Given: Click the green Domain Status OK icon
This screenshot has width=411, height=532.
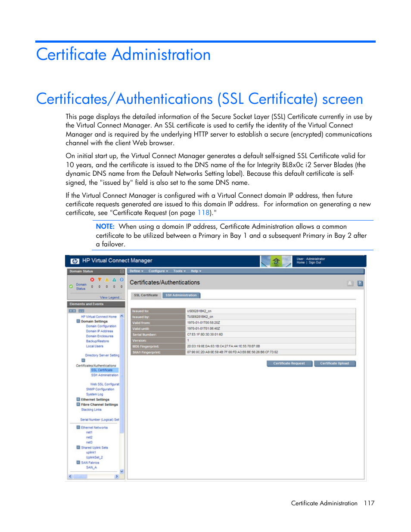Looking at the screenshot, I should [x=71, y=286].
